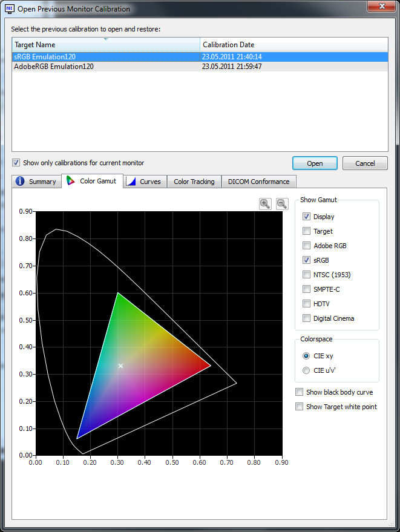Enable the Adobe RGB gamut checkbox
Viewport: 400px width, 532px height.
(307, 246)
